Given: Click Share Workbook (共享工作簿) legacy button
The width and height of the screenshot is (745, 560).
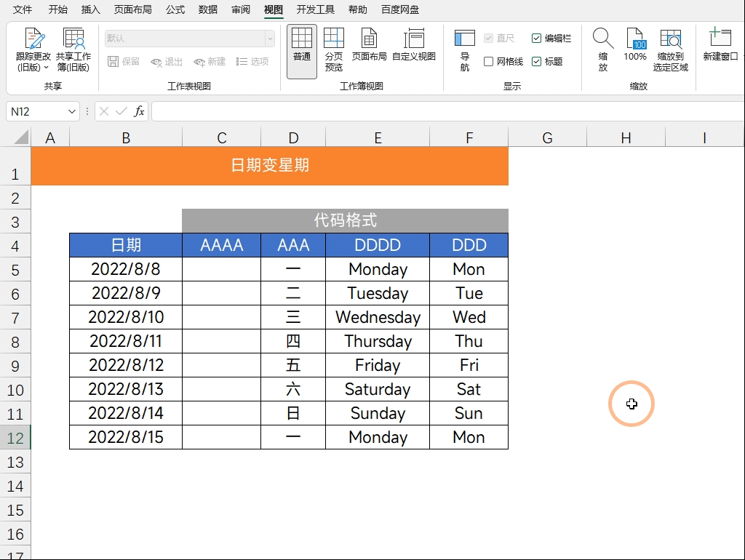Looking at the screenshot, I should (x=73, y=49).
